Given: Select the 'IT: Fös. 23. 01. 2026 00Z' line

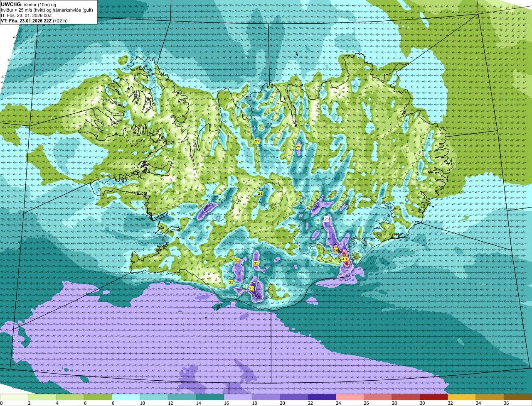Looking at the screenshot, I should tap(26, 15).
